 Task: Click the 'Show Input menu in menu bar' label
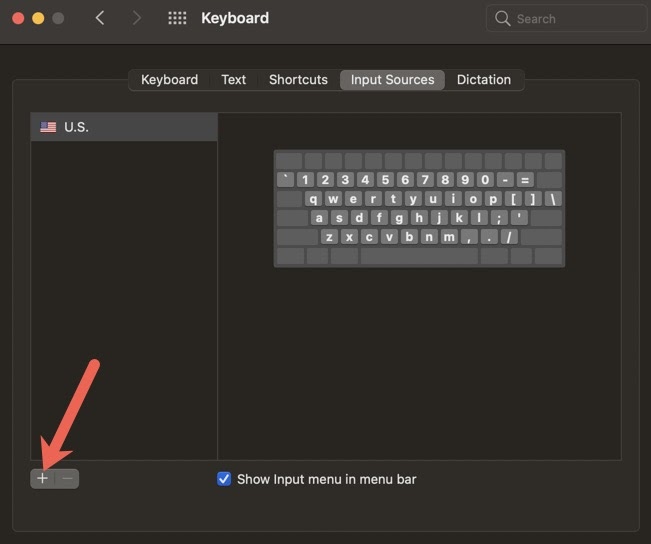[326, 479]
